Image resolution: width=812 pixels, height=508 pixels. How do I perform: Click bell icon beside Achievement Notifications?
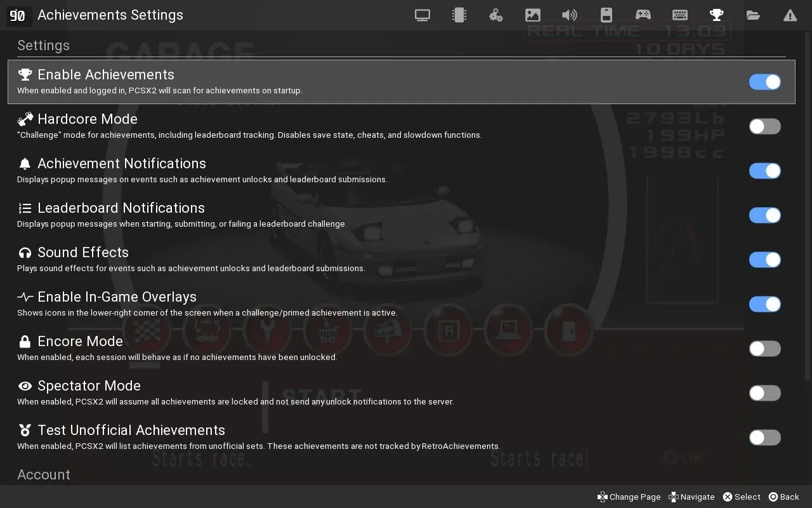click(25, 164)
